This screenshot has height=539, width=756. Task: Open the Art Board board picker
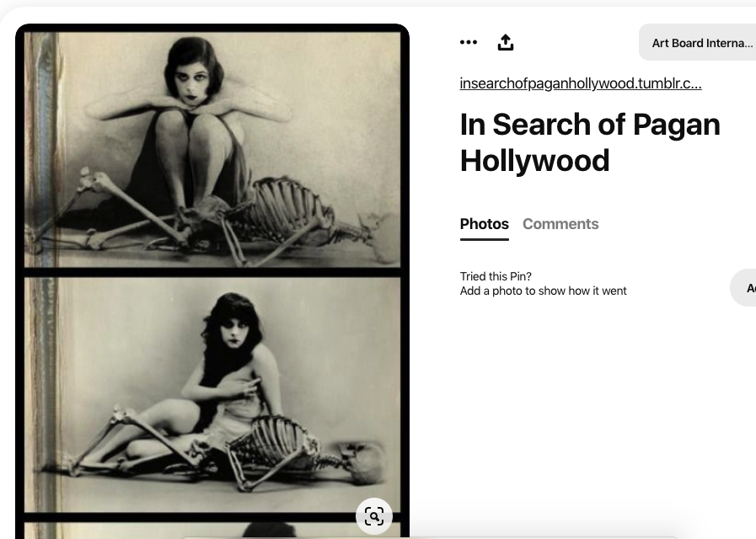pos(698,42)
